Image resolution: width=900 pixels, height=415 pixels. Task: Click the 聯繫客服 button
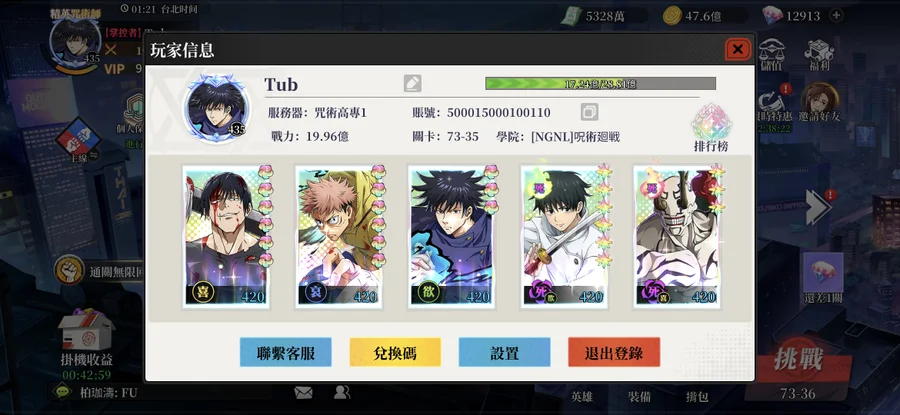[x=286, y=352]
